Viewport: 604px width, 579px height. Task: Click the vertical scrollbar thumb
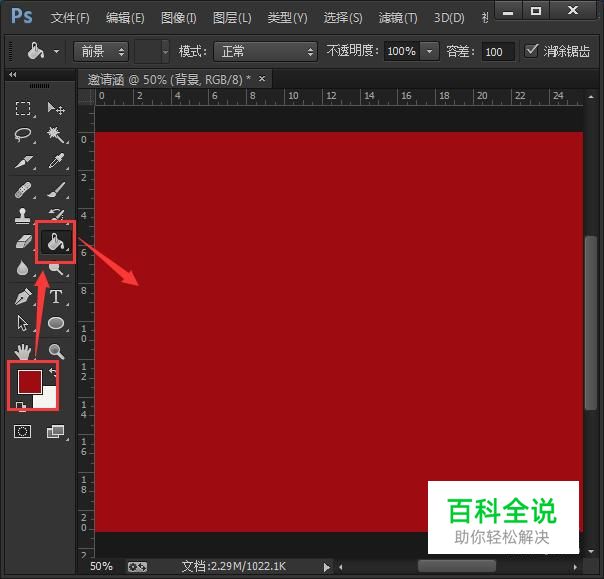[590, 323]
